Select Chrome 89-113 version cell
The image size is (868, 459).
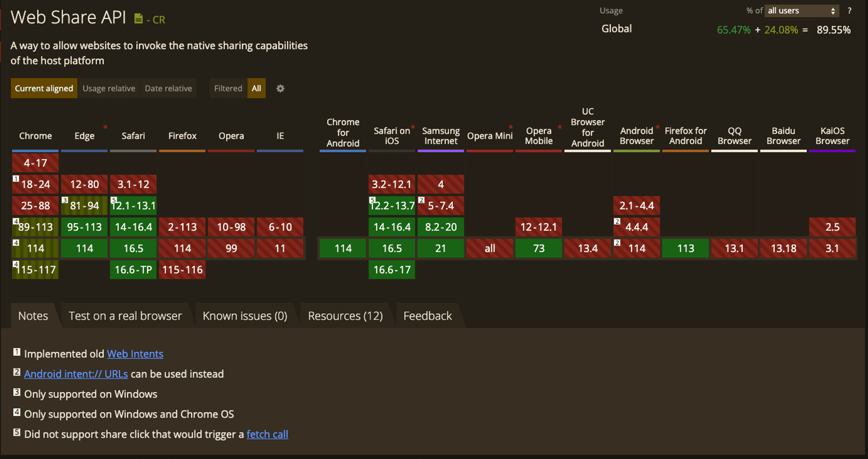[x=36, y=227]
